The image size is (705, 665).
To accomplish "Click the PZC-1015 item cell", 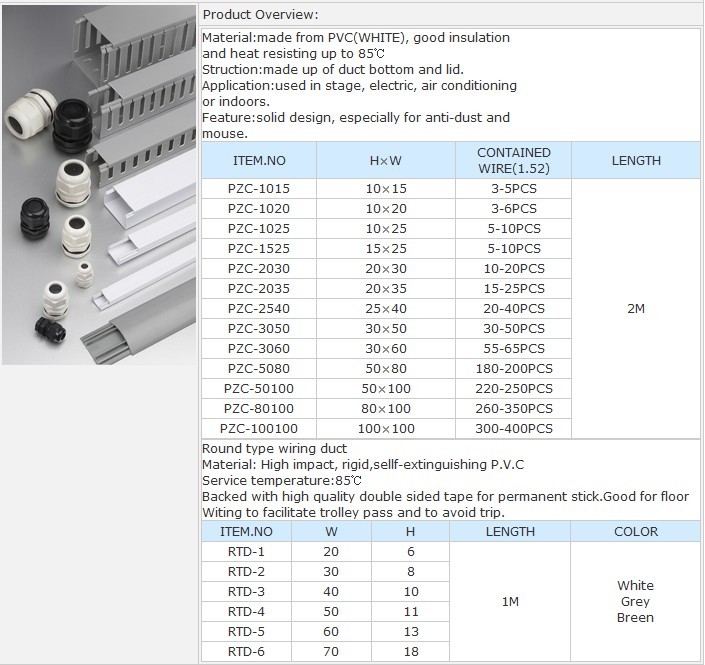I will [259, 189].
